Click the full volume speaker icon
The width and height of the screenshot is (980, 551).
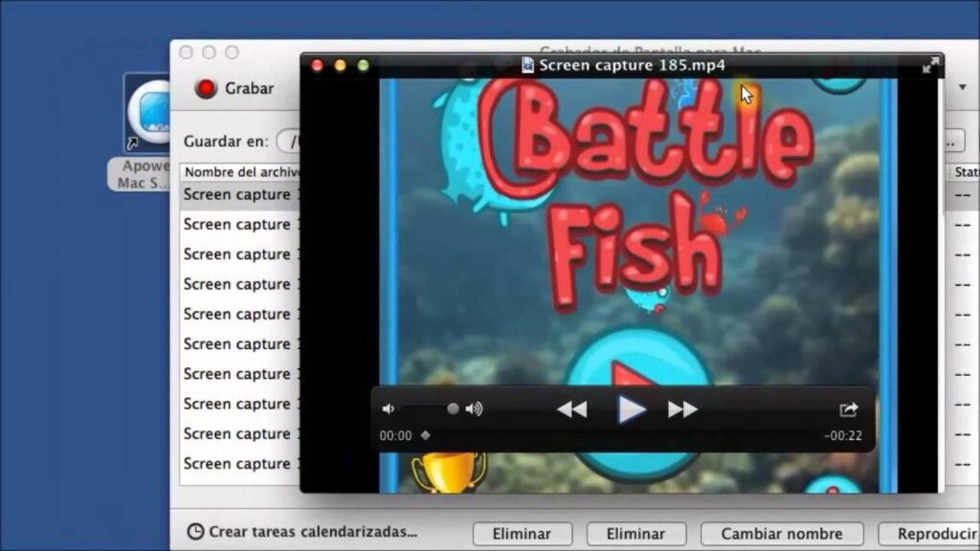[x=474, y=409]
